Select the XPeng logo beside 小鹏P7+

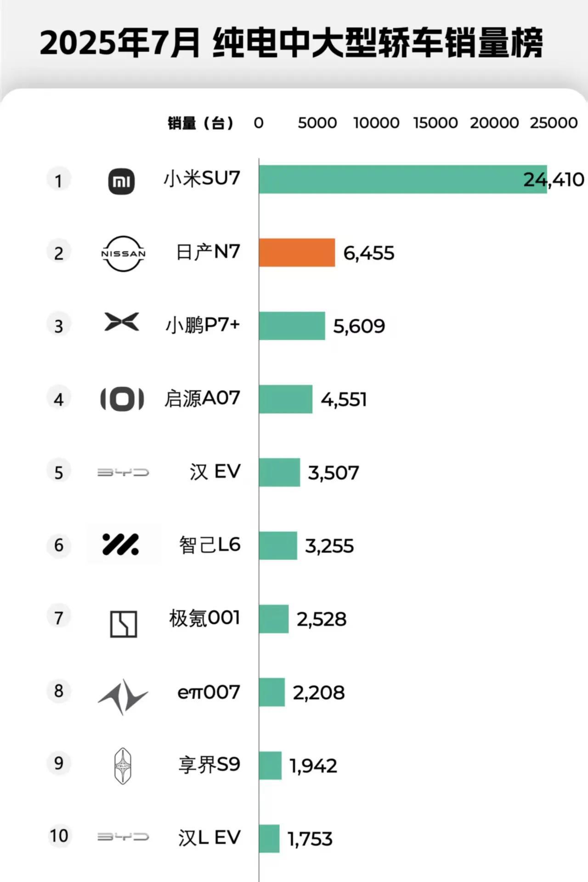pyautogui.click(x=122, y=322)
